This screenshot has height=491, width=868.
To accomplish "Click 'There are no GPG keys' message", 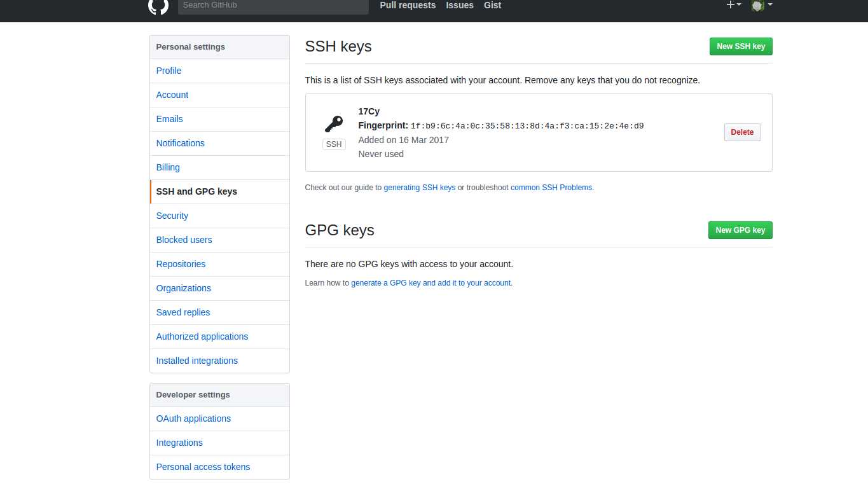I will [x=409, y=264].
